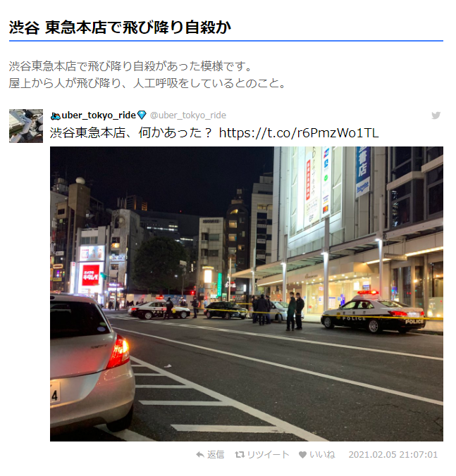The height and width of the screenshot is (476, 456).
Task: Click the @uber_tokyo_ride handle
Action: tap(188, 115)
